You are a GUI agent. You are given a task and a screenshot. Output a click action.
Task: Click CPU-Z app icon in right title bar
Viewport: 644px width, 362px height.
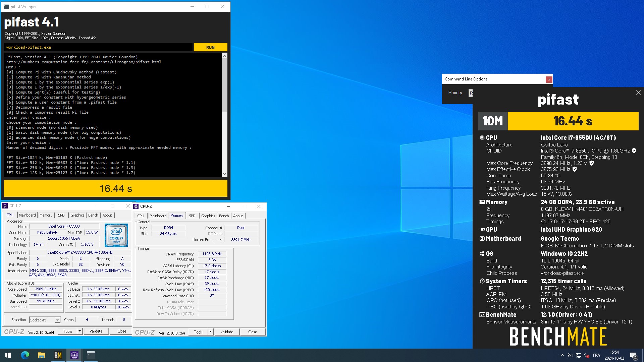(136, 206)
